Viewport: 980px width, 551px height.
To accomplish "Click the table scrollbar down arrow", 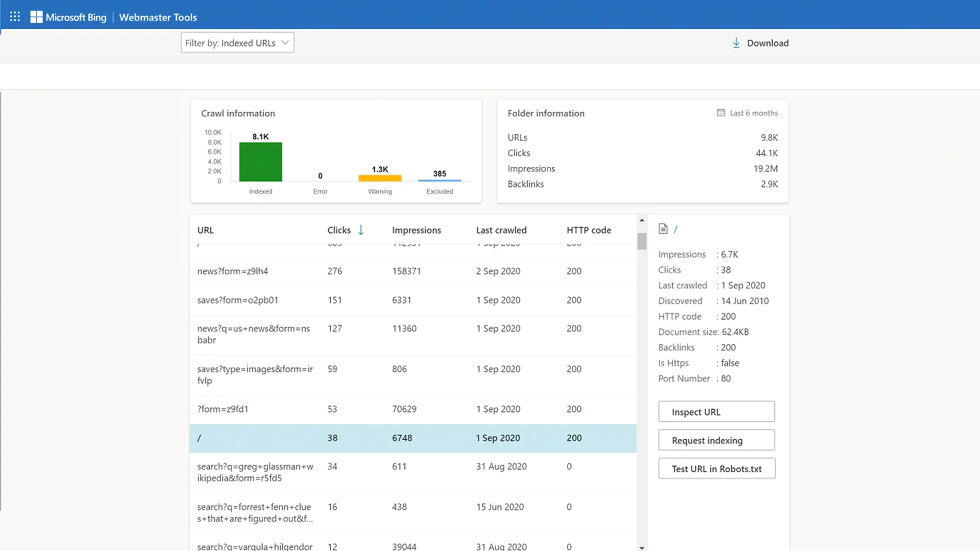I will pyautogui.click(x=642, y=548).
